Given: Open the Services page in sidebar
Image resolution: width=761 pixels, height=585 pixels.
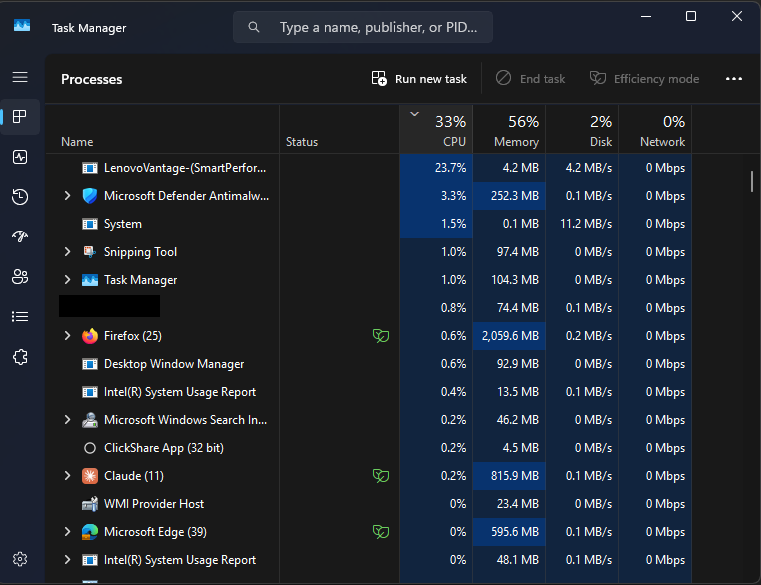Looking at the screenshot, I should [x=20, y=357].
